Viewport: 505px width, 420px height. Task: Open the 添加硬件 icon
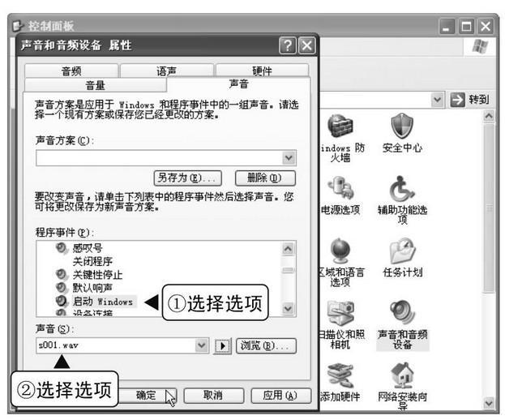click(340, 375)
